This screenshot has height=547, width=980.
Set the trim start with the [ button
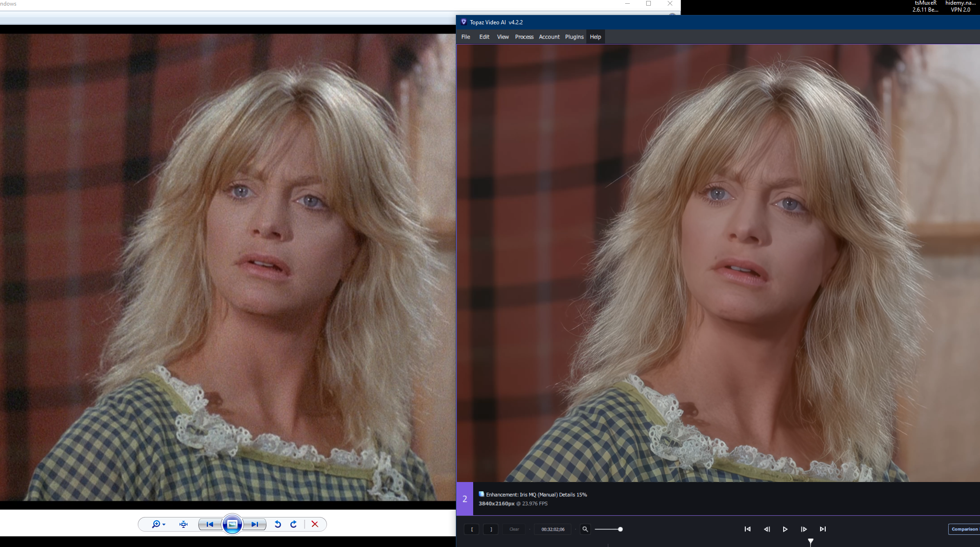point(472,529)
